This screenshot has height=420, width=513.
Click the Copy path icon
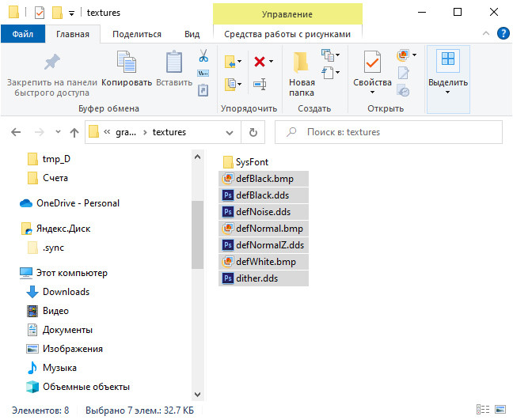tap(203, 74)
